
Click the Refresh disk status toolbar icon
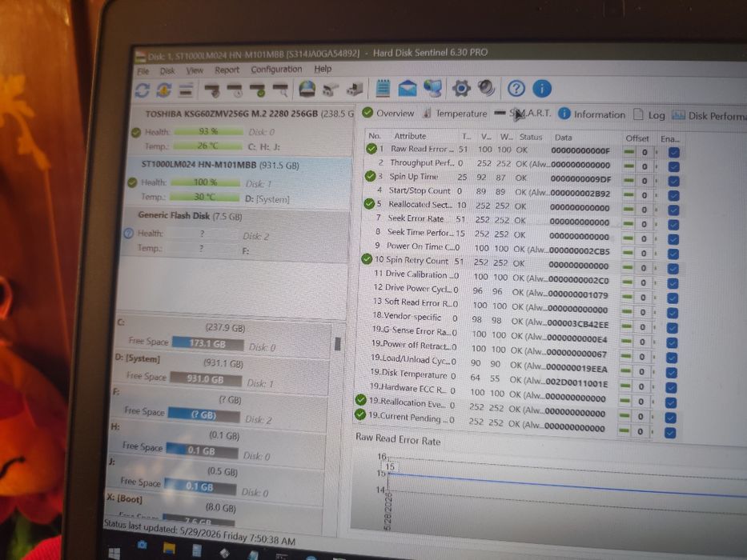143,90
